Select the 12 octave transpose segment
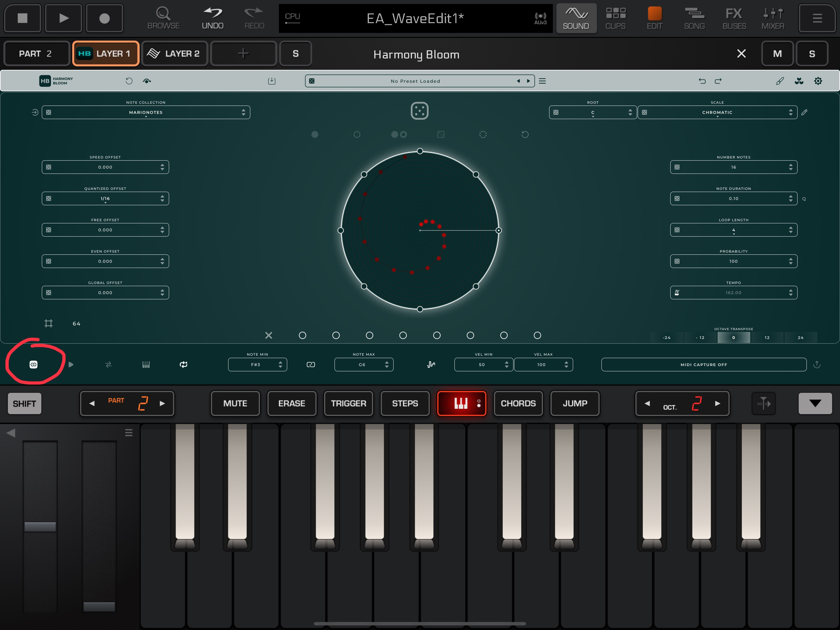The image size is (840, 630). [767, 337]
